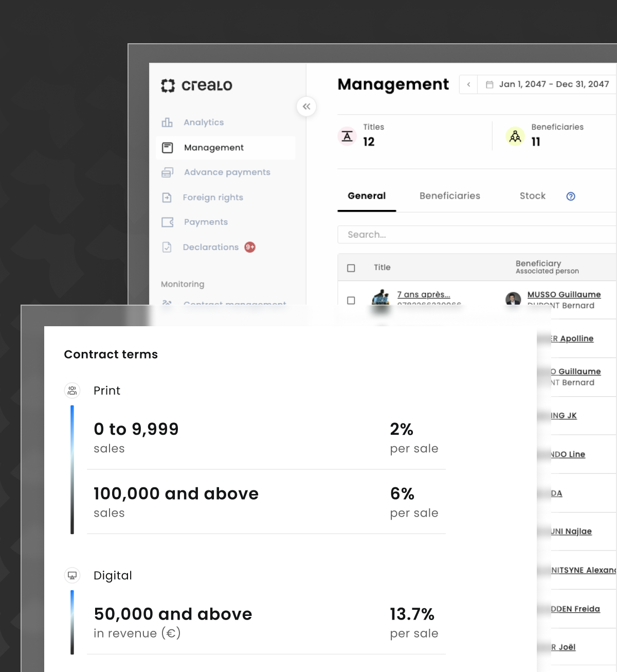Image resolution: width=617 pixels, height=672 pixels.
Task: Click the Print people icon
Action: 72,391
